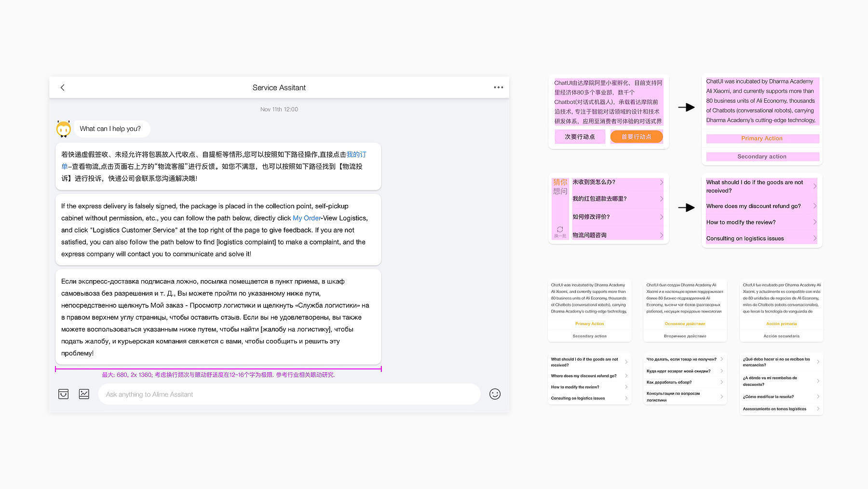Screen dimensions: 868x489
Task: Refresh suggestions with the 换一批 icon
Action: tap(560, 231)
